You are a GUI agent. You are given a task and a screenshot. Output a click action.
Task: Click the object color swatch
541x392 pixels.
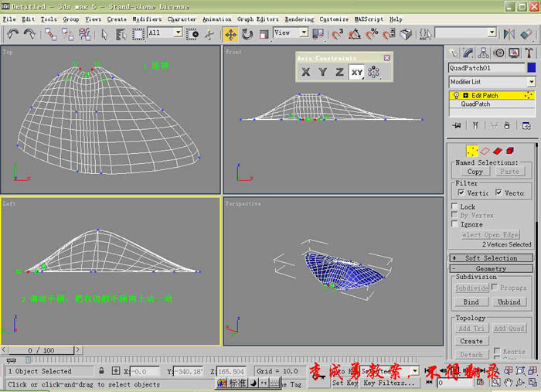[x=532, y=67]
